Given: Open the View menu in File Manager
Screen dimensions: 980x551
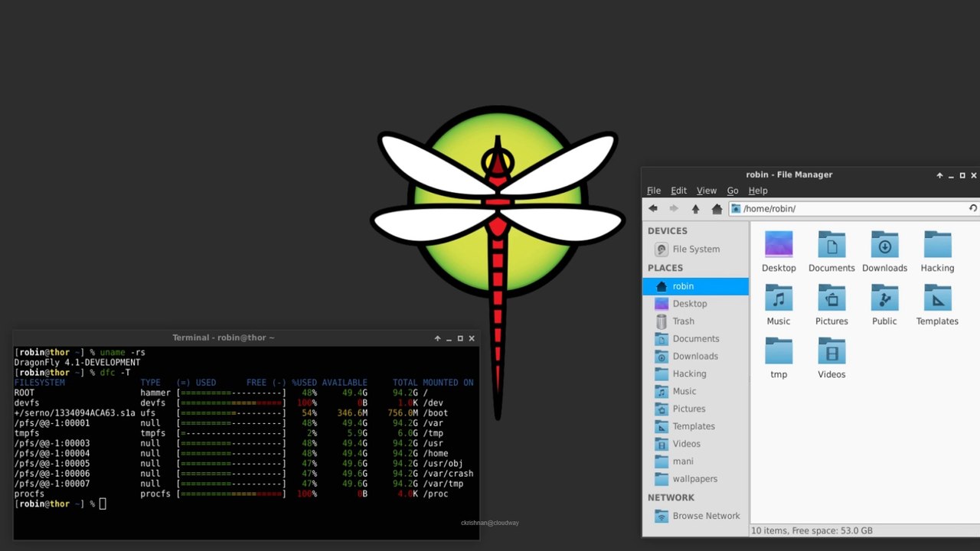Looking at the screenshot, I should pos(707,191).
